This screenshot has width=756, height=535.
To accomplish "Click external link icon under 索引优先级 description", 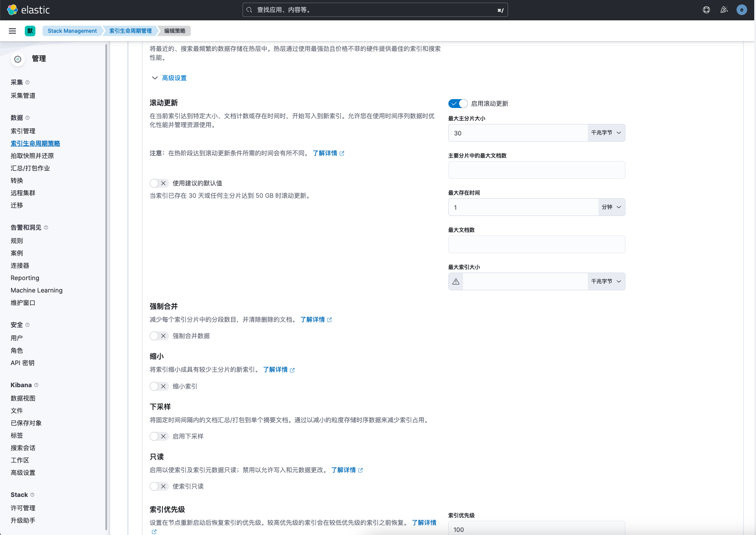I will (154, 532).
